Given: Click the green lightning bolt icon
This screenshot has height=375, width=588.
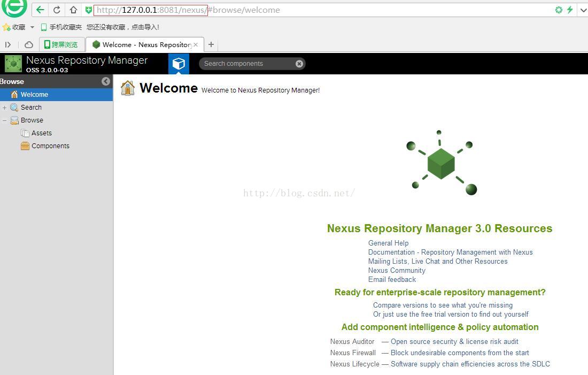Looking at the screenshot, I should point(570,10).
